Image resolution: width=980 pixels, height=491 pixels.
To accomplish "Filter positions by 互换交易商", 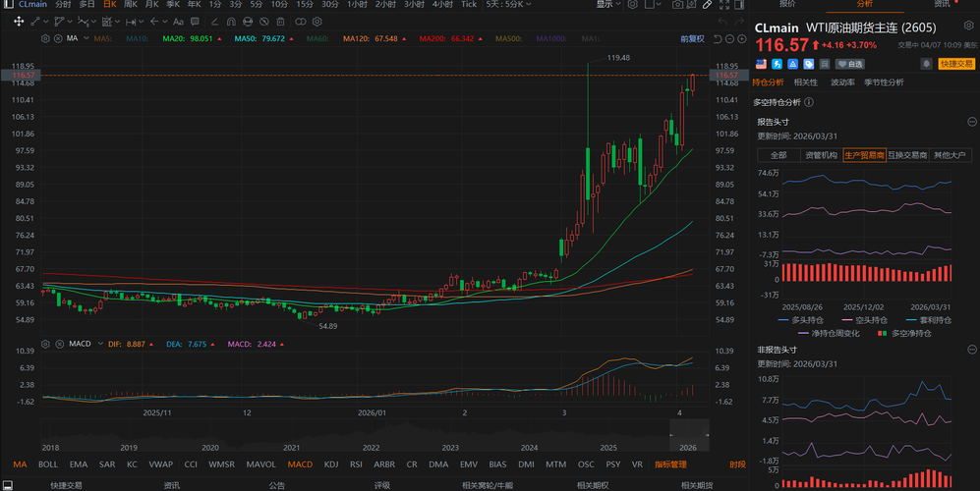I will 907,155.
